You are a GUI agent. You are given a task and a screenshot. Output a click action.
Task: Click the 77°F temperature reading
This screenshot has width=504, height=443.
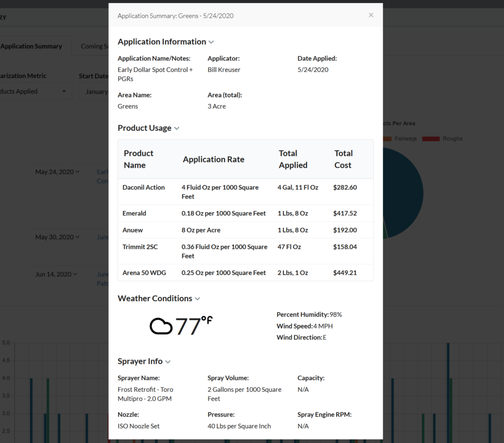tap(194, 326)
